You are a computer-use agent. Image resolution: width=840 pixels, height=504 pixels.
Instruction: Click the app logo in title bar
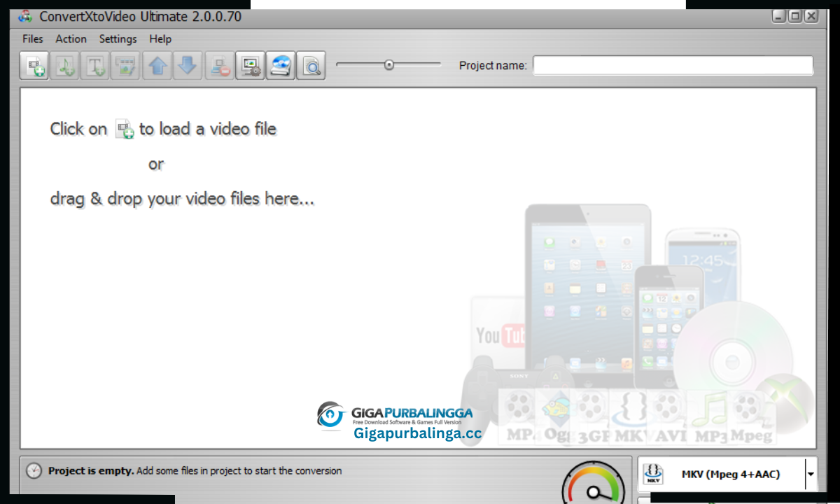(x=26, y=16)
